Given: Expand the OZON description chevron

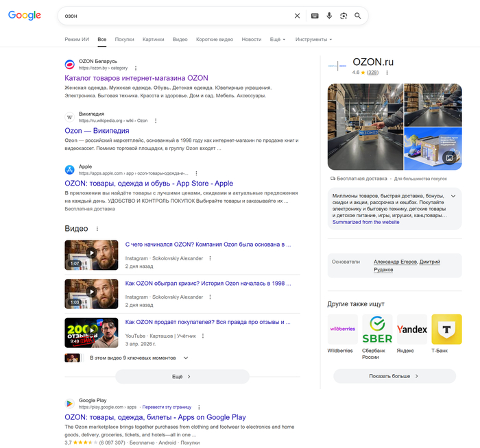Looking at the screenshot, I should click(453, 197).
